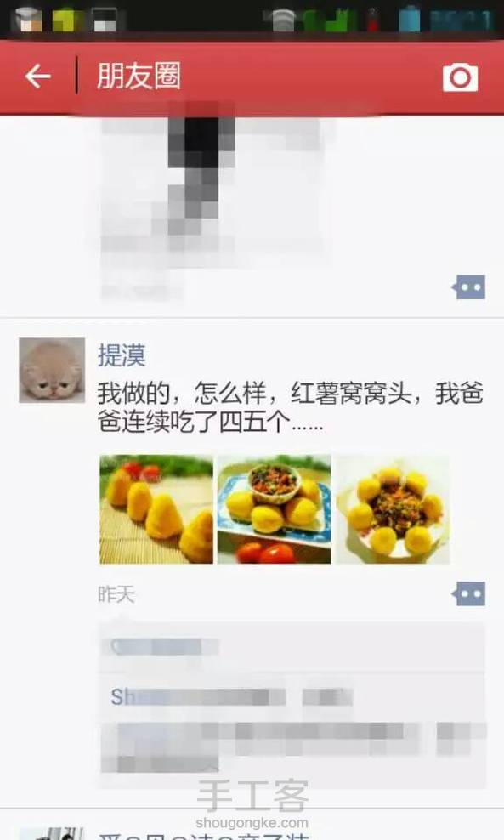View third photo of buns circle
Screen dimensions: 504x840
(x=393, y=509)
